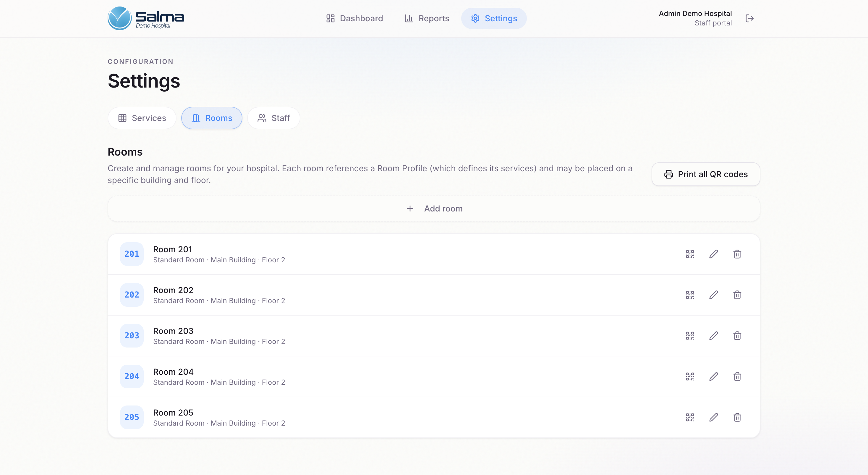868x475 pixels.
Task: Click the 'Room 202' name text
Action: point(173,290)
